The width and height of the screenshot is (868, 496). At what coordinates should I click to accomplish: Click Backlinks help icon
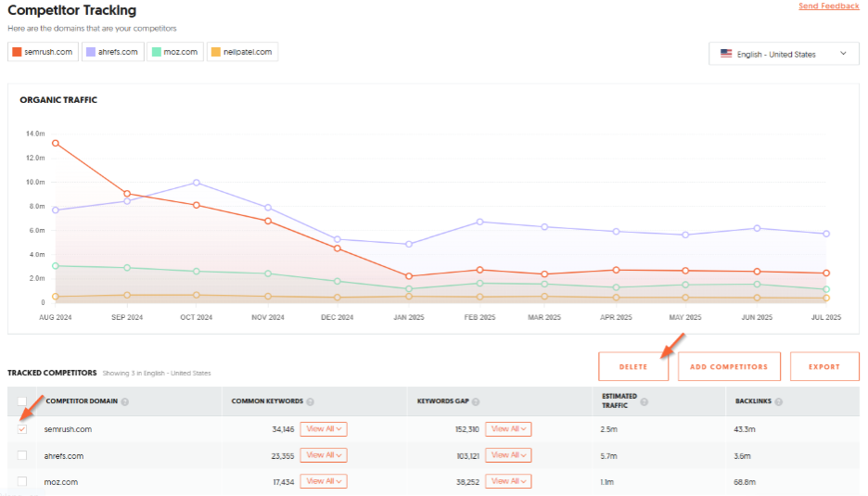[778, 401]
